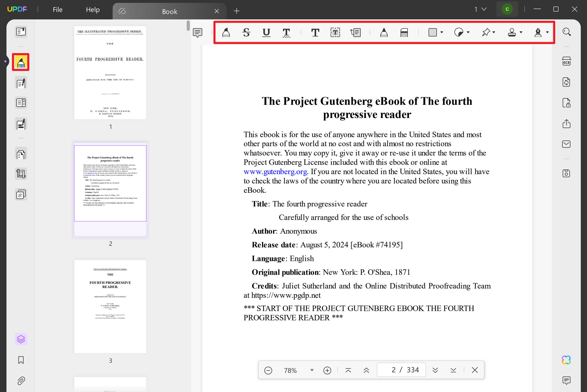Select page 3 thumbnail

point(110,306)
